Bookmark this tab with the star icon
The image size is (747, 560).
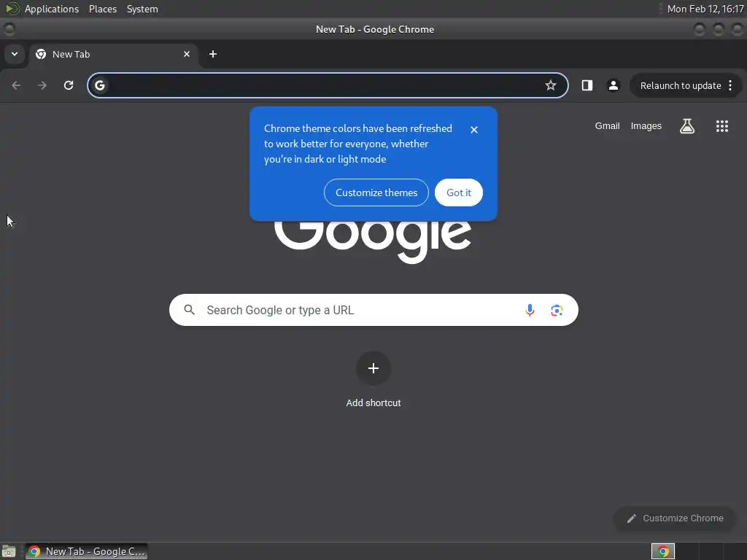coord(551,85)
